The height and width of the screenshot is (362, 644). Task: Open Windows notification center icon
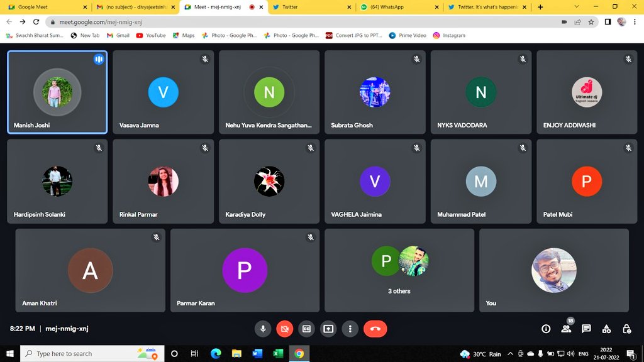[x=631, y=354]
